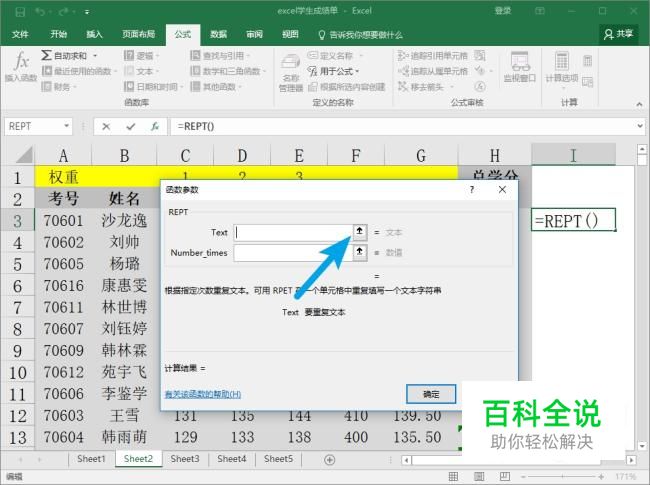Click the zoom slider in status bar
Screen dimensions: 650x485
click(x=562, y=477)
